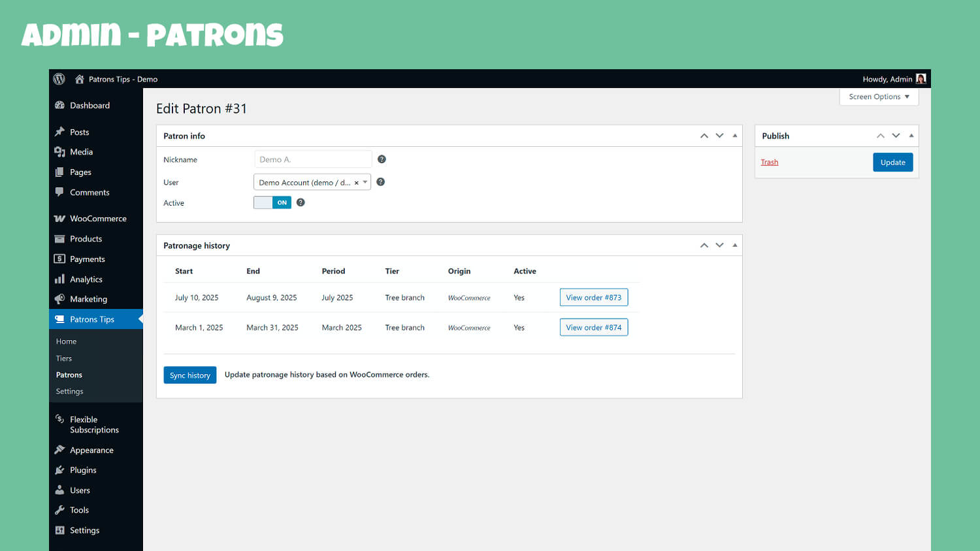Move Publish panel down
980x551 pixels.
click(896, 136)
